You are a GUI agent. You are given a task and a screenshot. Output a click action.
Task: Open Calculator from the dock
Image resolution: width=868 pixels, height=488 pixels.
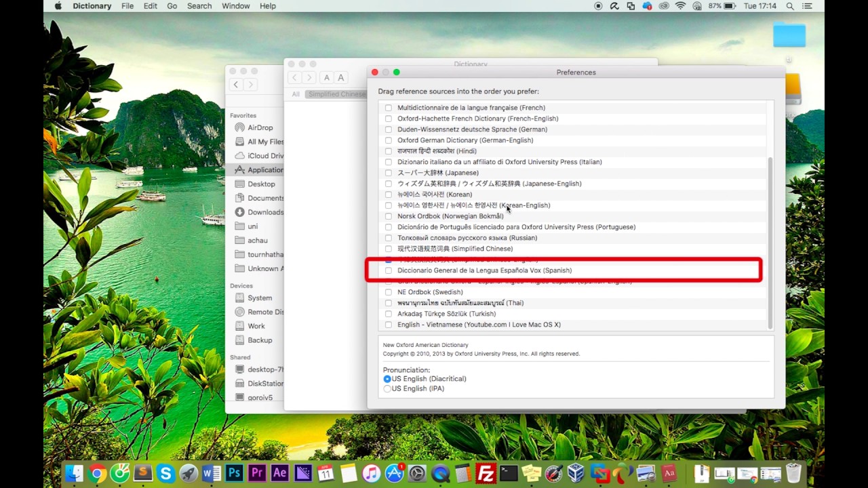(463, 473)
